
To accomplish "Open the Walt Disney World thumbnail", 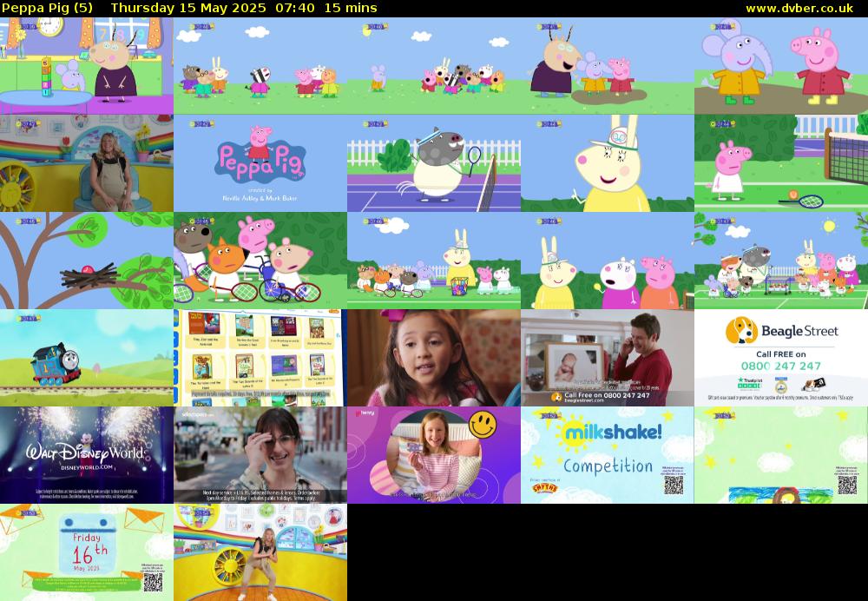I will click(x=86, y=455).
